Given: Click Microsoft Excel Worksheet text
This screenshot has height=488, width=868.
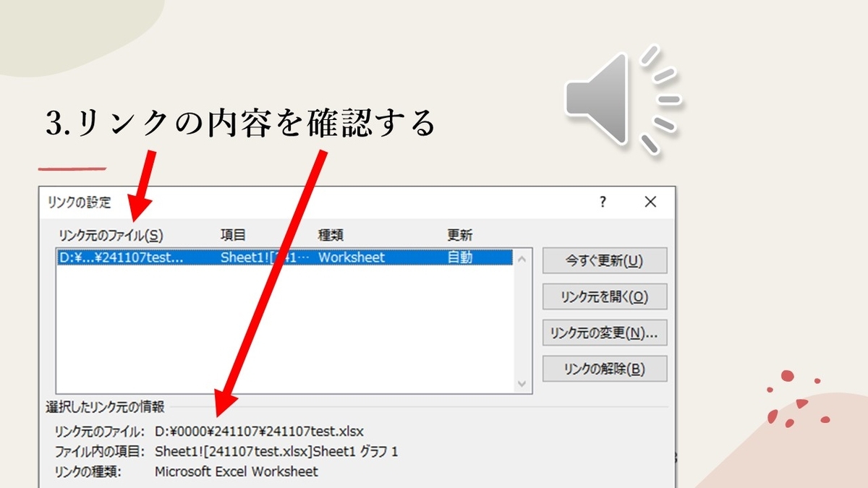Looking at the screenshot, I should [x=237, y=471].
